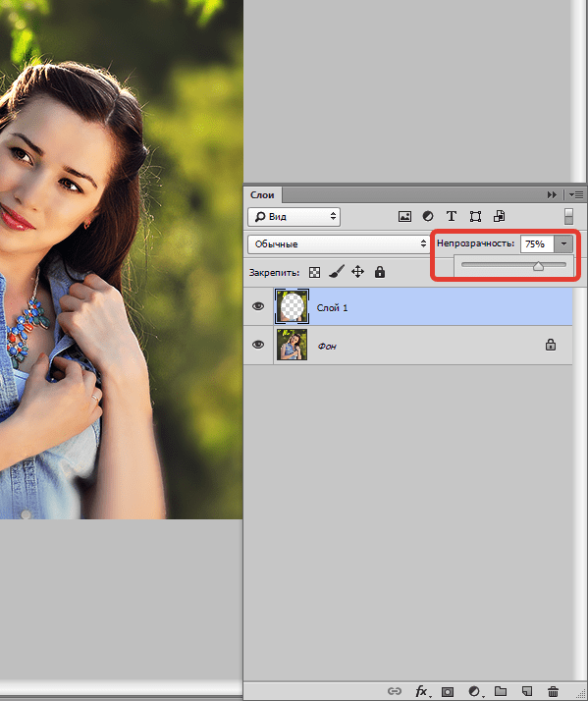Click the lock all padlock icon

[x=380, y=271]
